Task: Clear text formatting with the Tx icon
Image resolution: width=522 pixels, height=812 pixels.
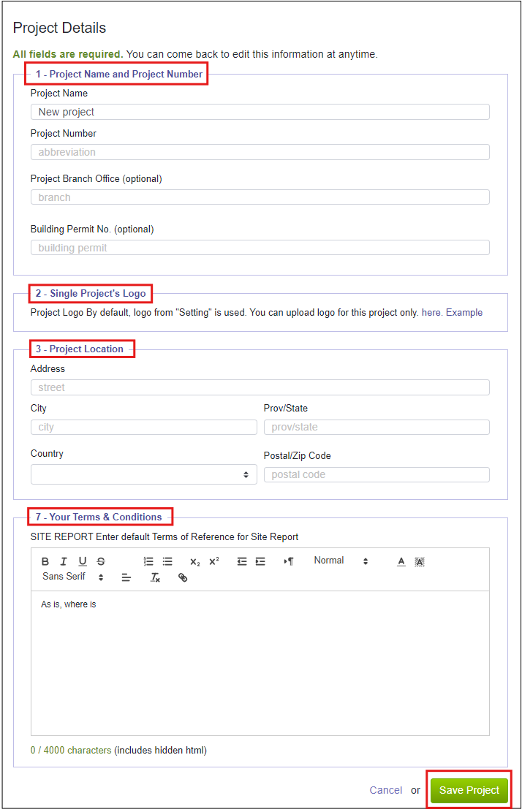Action: click(x=155, y=577)
